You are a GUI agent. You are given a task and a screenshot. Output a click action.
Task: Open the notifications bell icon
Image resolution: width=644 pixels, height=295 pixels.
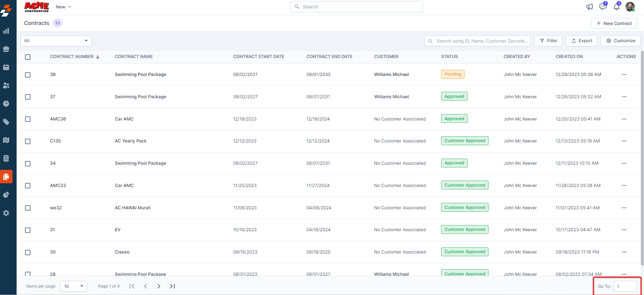point(616,7)
